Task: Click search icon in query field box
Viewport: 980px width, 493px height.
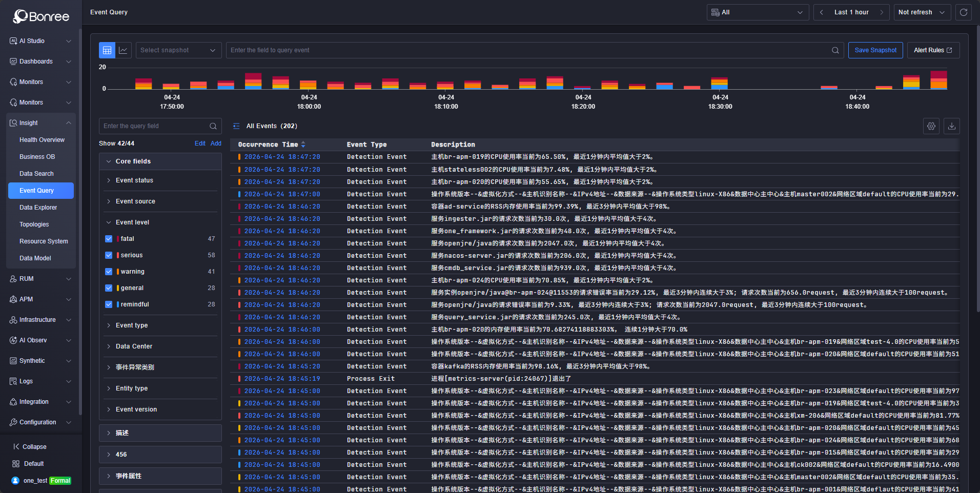Action: [213, 126]
